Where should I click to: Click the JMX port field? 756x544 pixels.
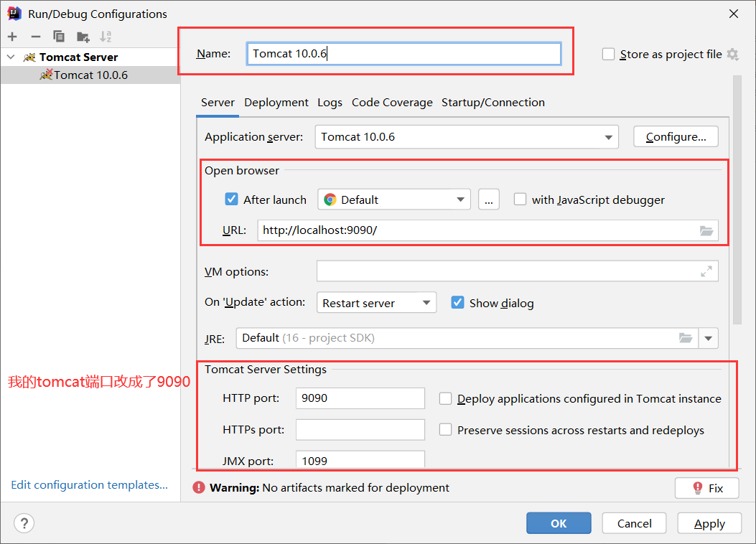click(360, 459)
